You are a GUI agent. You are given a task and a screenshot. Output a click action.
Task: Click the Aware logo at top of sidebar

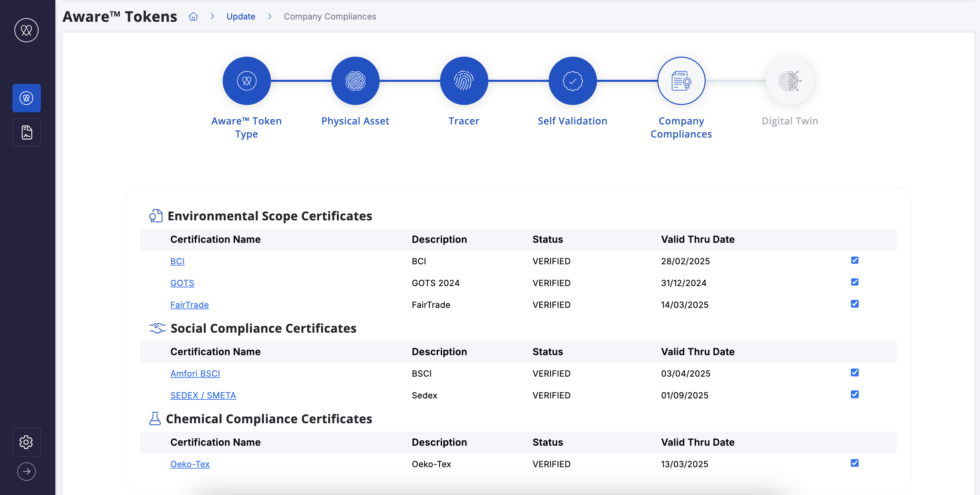click(26, 30)
